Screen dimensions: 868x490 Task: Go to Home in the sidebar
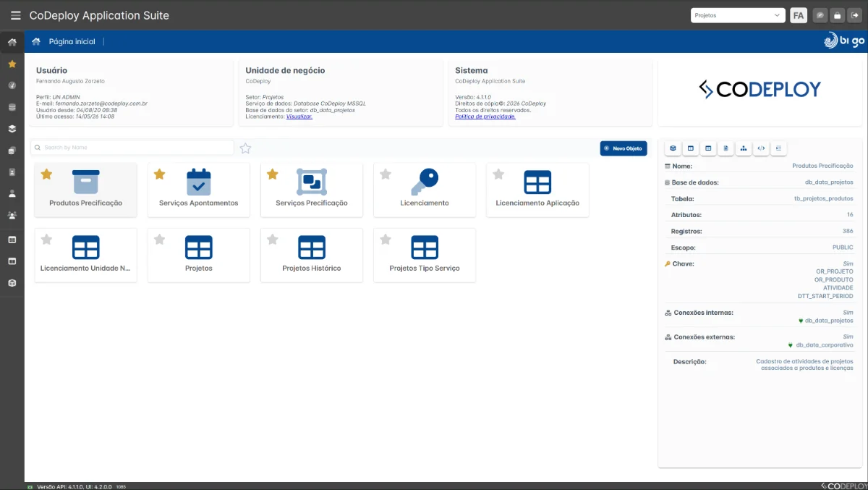point(12,42)
